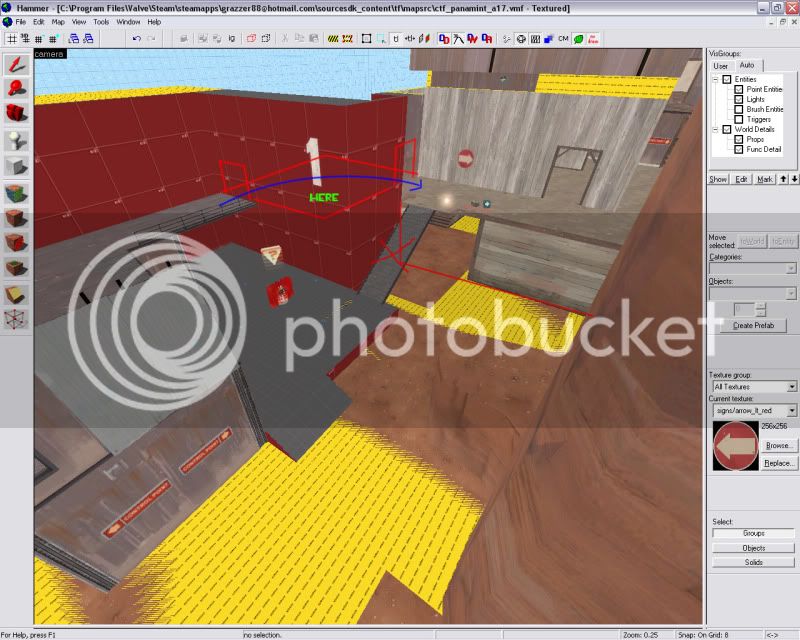Screen dimensions: 800x640
Task: Open the Map menu
Action: [58, 22]
